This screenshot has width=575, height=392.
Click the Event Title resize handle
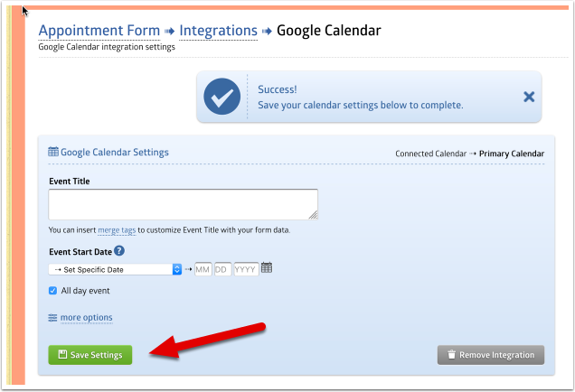click(x=313, y=215)
